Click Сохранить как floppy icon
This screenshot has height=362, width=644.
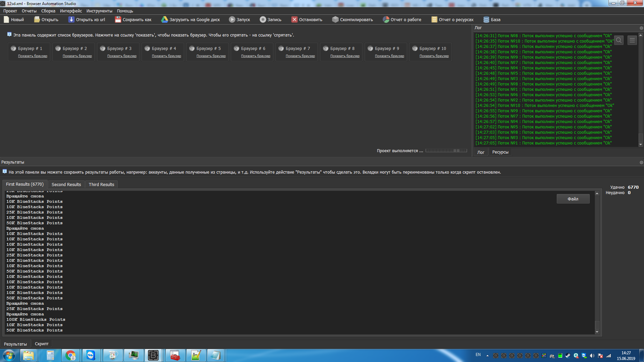(x=118, y=19)
